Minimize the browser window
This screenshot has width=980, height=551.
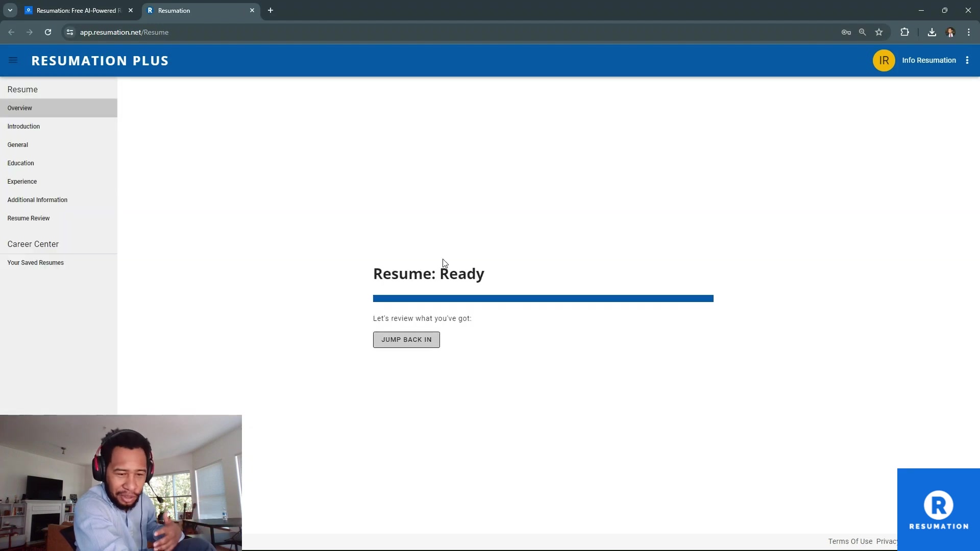pos(921,10)
